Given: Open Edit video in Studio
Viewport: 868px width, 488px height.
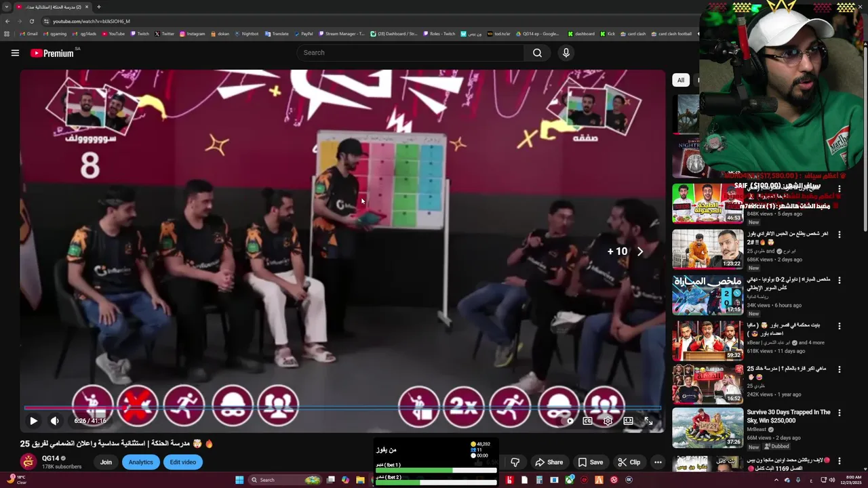Looking at the screenshot, I should [182, 462].
